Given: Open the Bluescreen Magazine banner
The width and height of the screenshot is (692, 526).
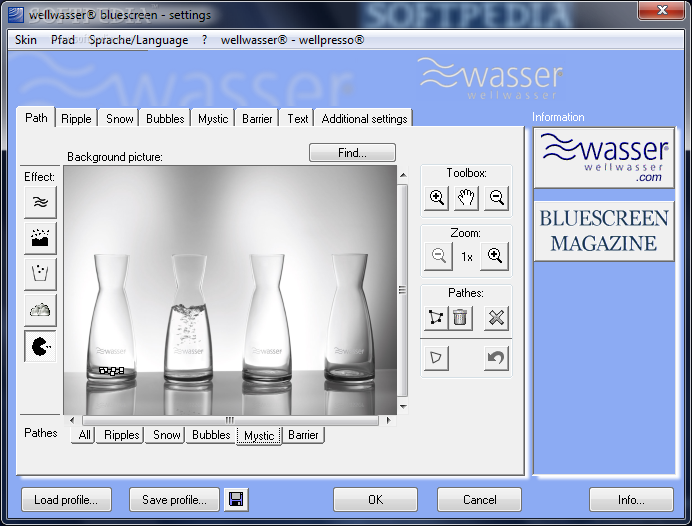Looking at the screenshot, I should (x=604, y=231).
